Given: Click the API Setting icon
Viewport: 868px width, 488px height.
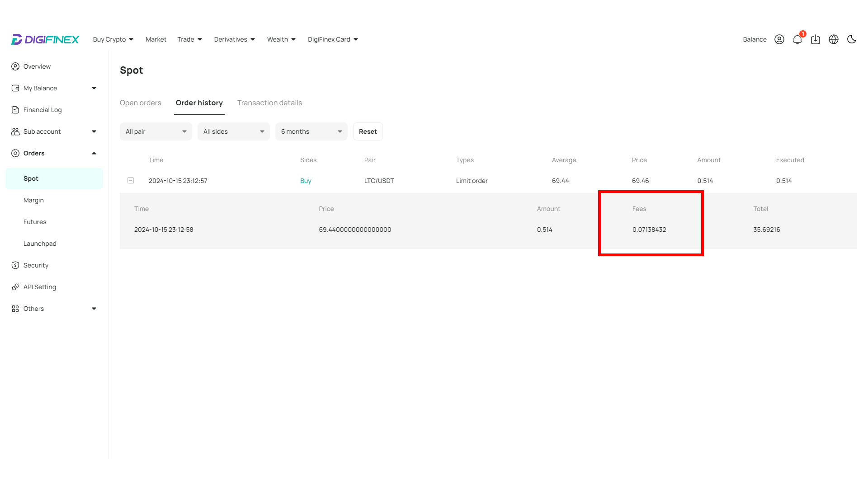Looking at the screenshot, I should pos(15,287).
